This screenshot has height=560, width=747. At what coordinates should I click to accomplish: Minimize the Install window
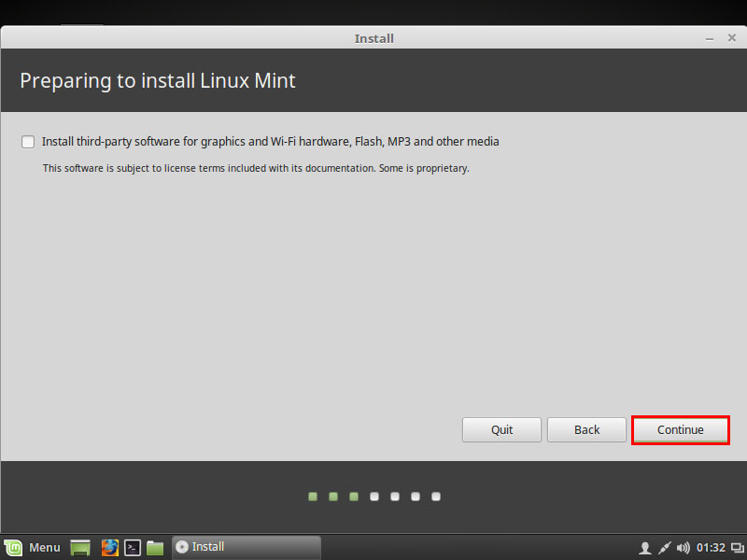coord(710,39)
